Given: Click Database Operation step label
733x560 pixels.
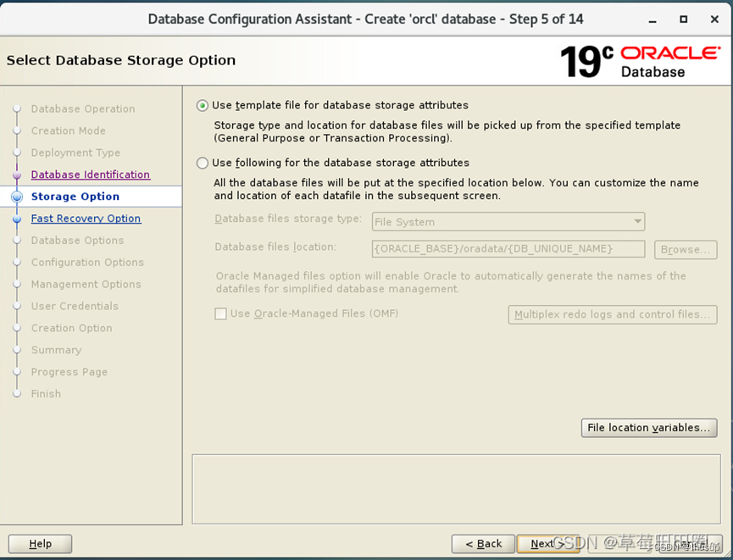Looking at the screenshot, I should [83, 108].
